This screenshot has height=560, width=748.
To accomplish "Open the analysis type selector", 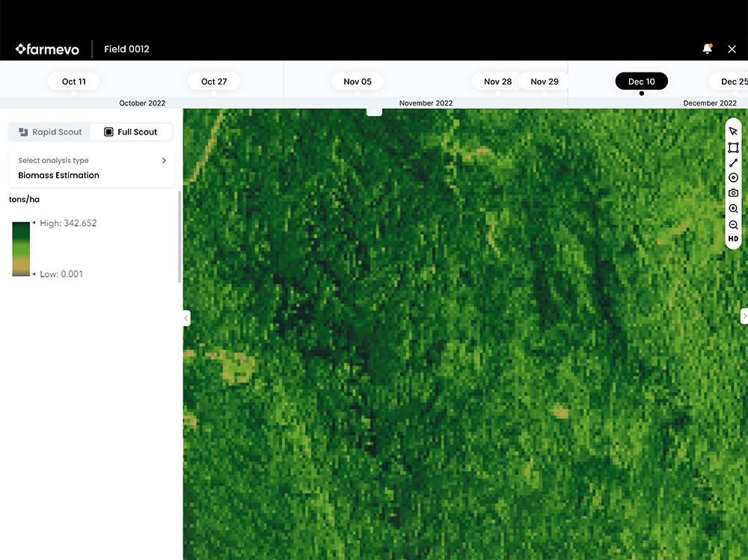I will pos(91,168).
